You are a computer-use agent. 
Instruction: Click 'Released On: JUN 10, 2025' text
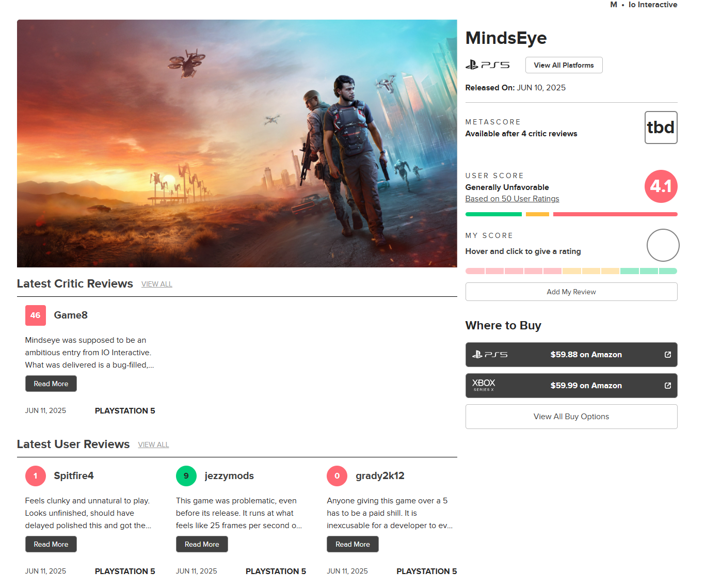[x=515, y=88]
